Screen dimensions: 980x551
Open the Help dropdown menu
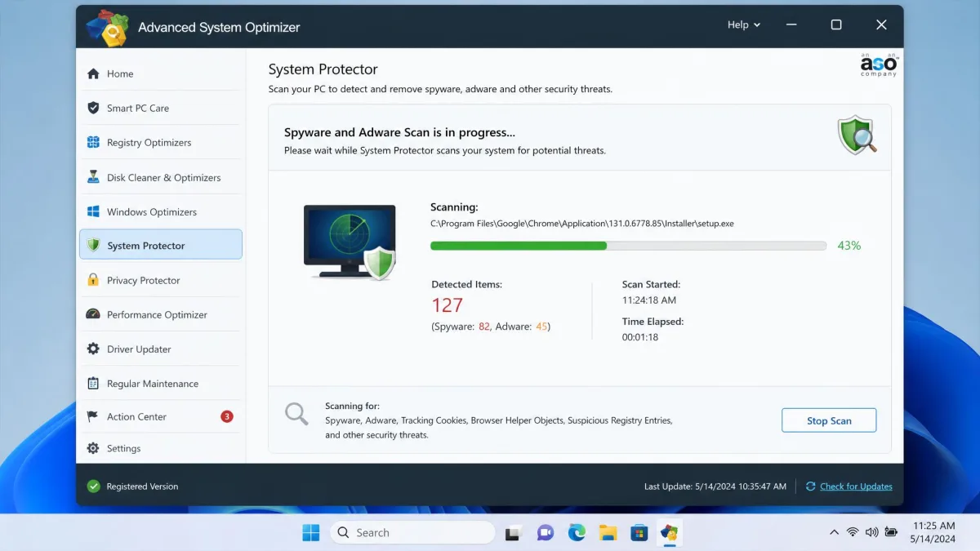tap(744, 24)
